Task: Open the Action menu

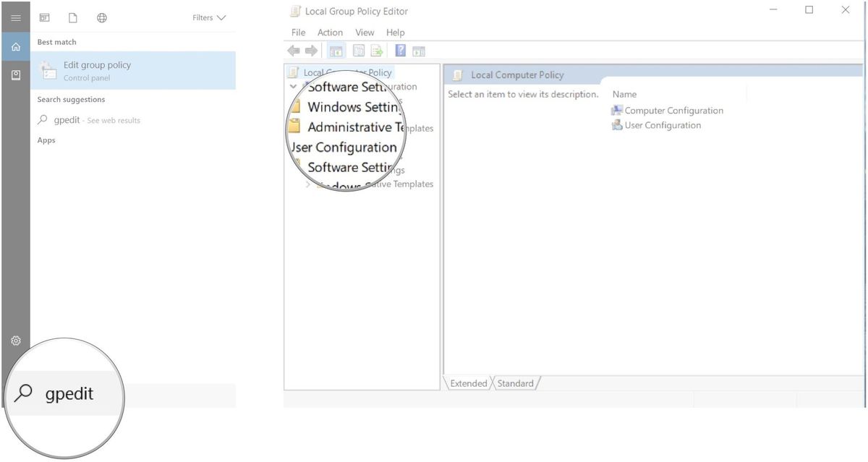Action: pos(331,33)
